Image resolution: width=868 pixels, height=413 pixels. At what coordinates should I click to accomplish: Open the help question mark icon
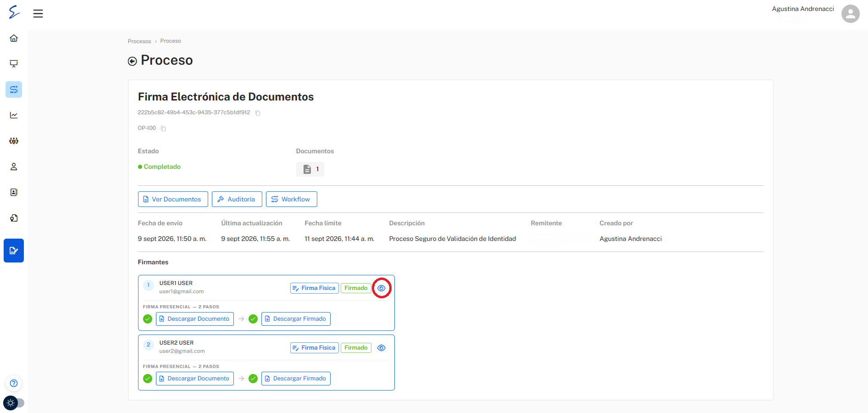(14, 383)
